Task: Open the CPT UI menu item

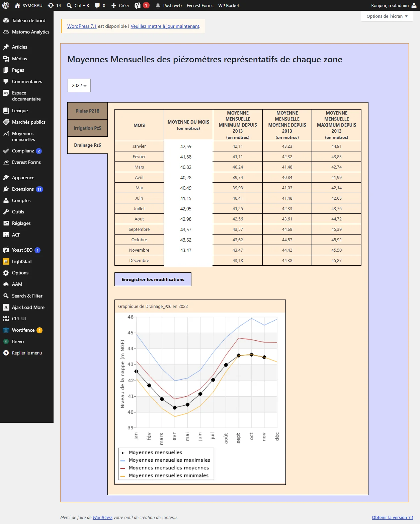Action: click(x=27, y=319)
